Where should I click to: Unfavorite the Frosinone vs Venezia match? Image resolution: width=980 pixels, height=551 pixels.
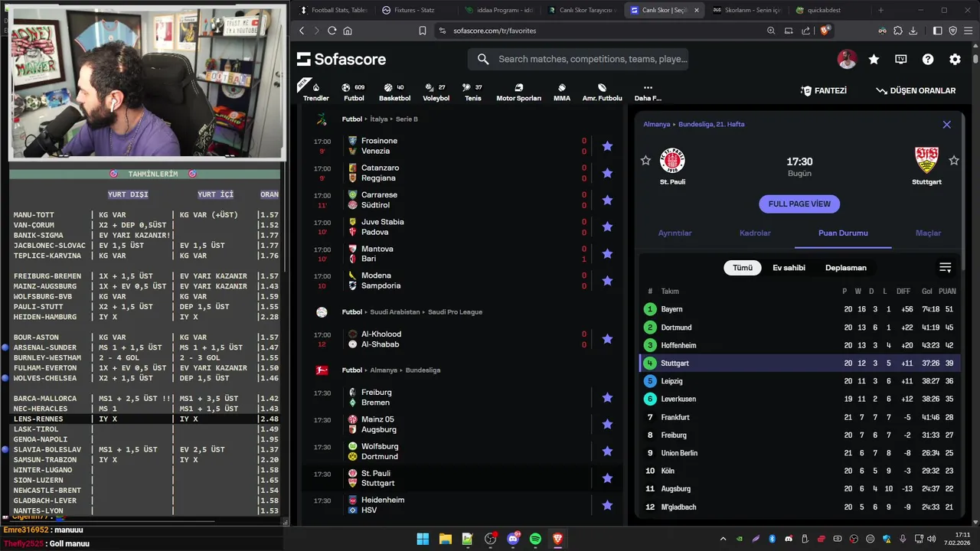(607, 145)
